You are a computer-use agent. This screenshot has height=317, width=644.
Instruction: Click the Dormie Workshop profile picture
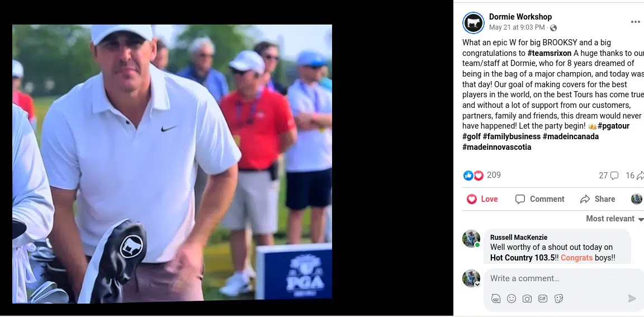(473, 22)
